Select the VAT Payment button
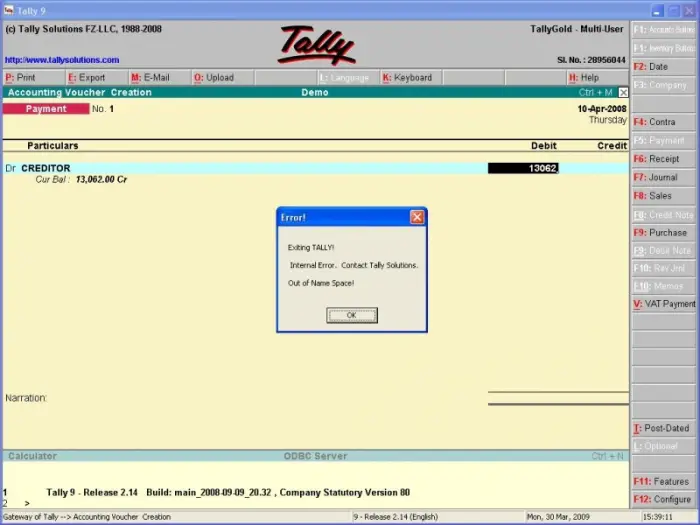The image size is (700, 525). pos(664,304)
